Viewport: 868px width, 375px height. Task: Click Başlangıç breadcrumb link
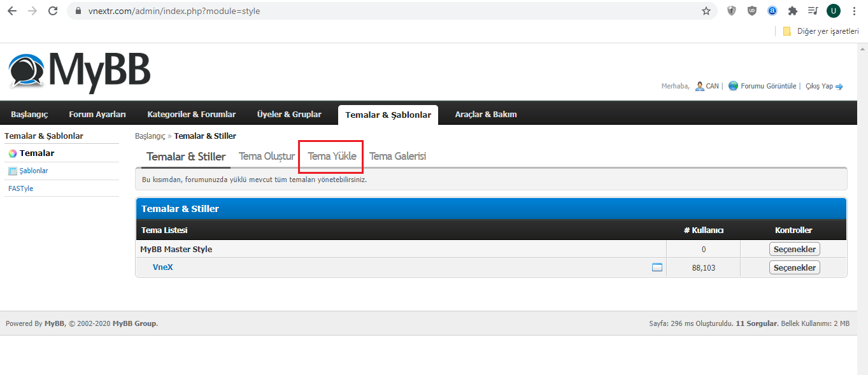[150, 136]
